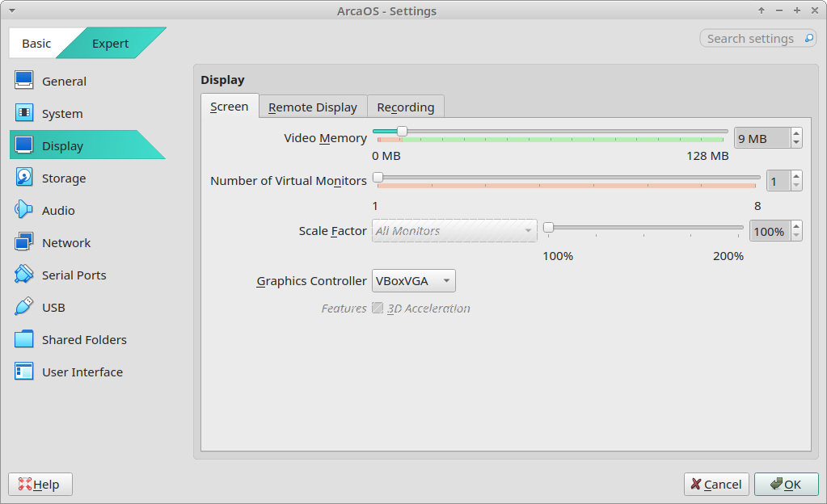Confirm settings with OK button
827x504 pixels.
click(787, 484)
